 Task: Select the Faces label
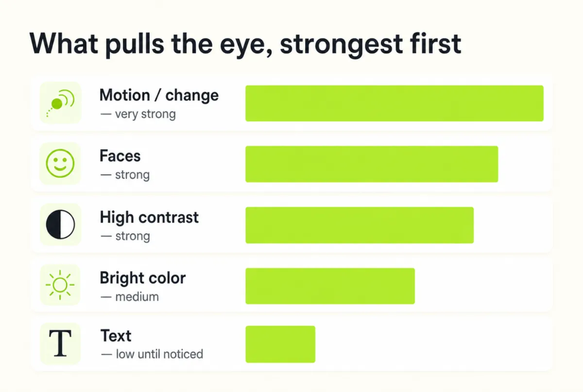(120, 156)
